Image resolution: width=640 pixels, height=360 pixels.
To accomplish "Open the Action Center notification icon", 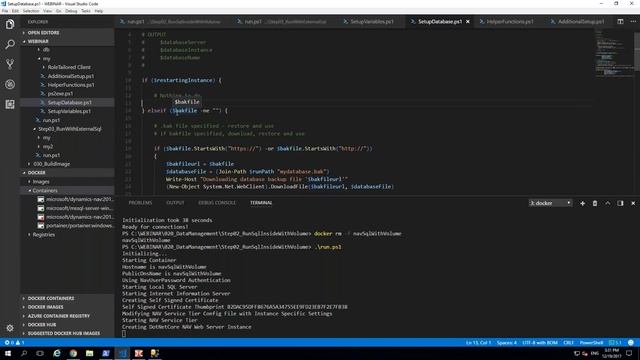I will tap(629, 353).
